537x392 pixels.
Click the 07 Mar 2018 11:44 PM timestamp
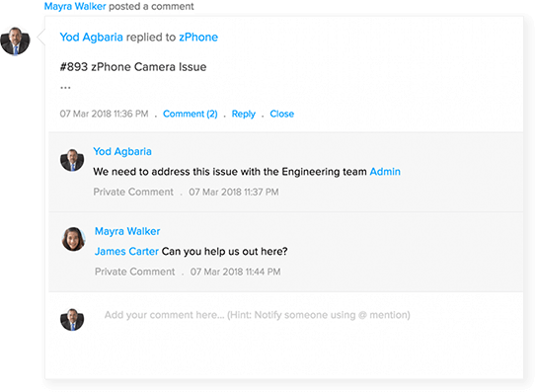[x=236, y=272]
